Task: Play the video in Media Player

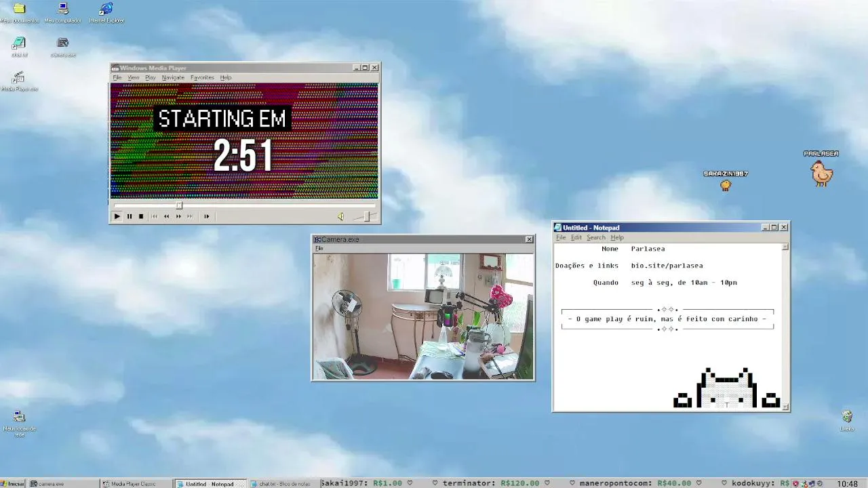Action: [x=117, y=216]
